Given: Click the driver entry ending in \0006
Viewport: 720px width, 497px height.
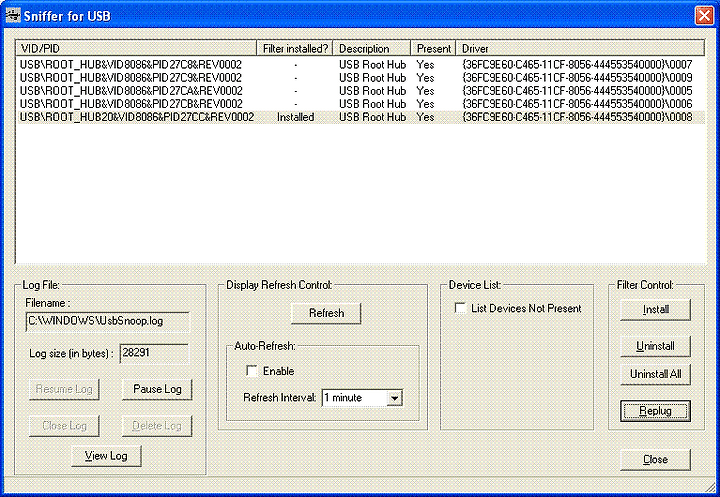Looking at the screenshot, I should 577,104.
